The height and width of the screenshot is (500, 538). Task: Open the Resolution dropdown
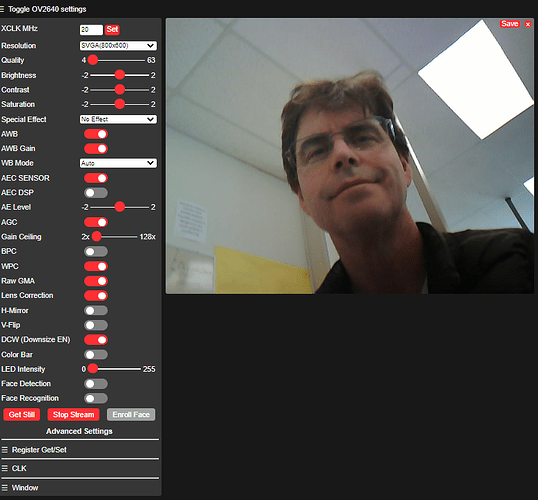(x=118, y=46)
